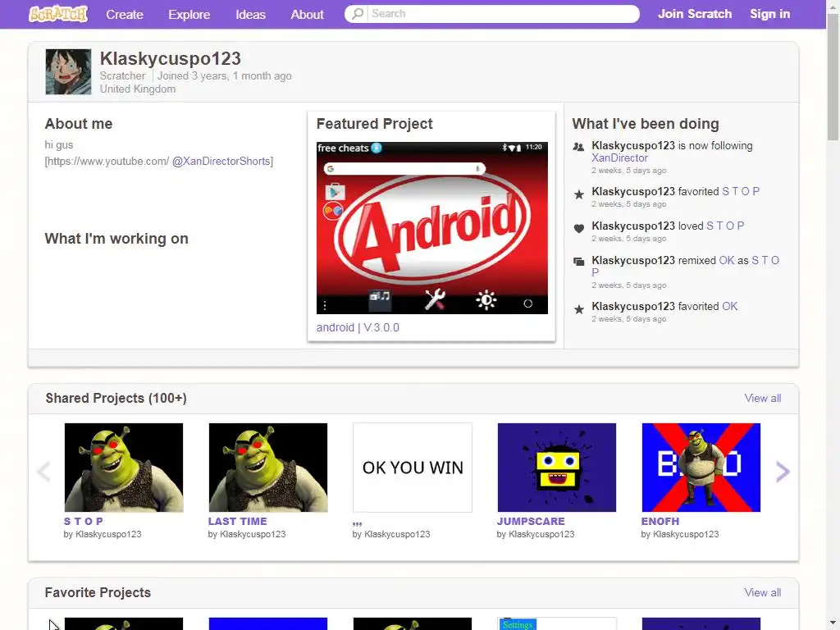Screen dimensions: 840x630
Task: Open the @XanDirectorShorts link
Action: [x=221, y=162]
